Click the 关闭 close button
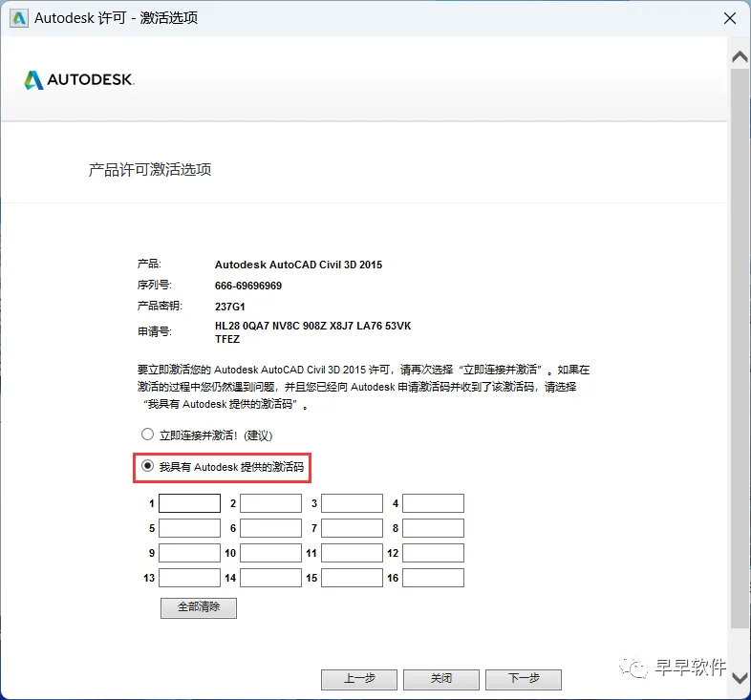Image resolution: width=751 pixels, height=700 pixels. (x=441, y=679)
